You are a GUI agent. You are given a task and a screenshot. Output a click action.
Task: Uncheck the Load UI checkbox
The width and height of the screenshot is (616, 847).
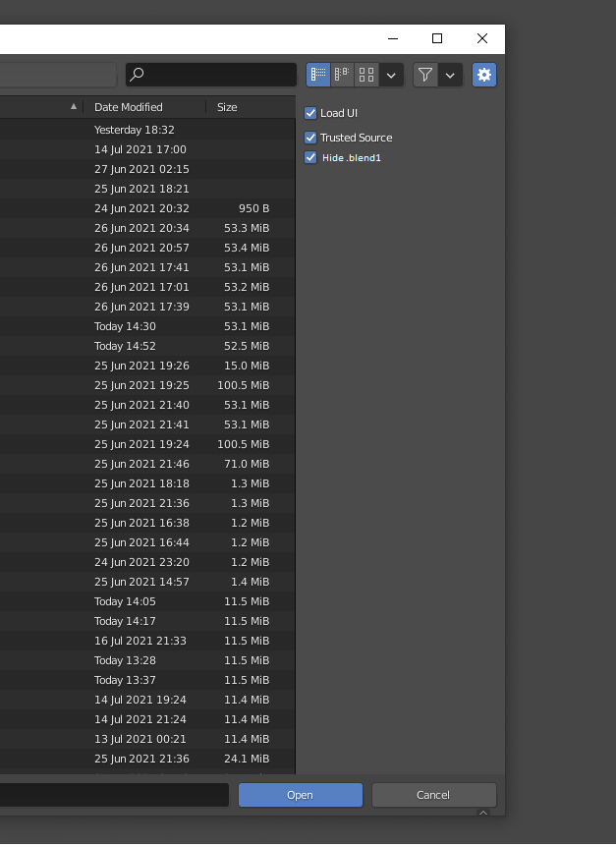point(310,113)
